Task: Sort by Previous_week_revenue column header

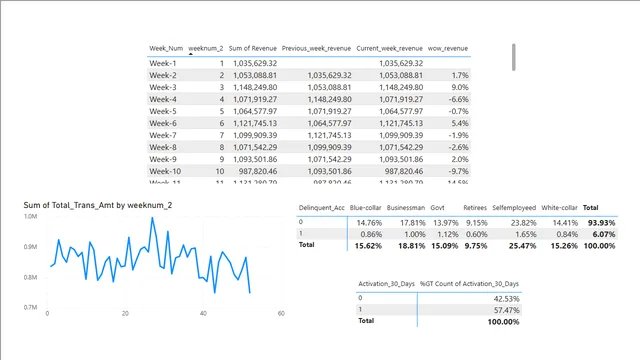Action: [x=316, y=48]
